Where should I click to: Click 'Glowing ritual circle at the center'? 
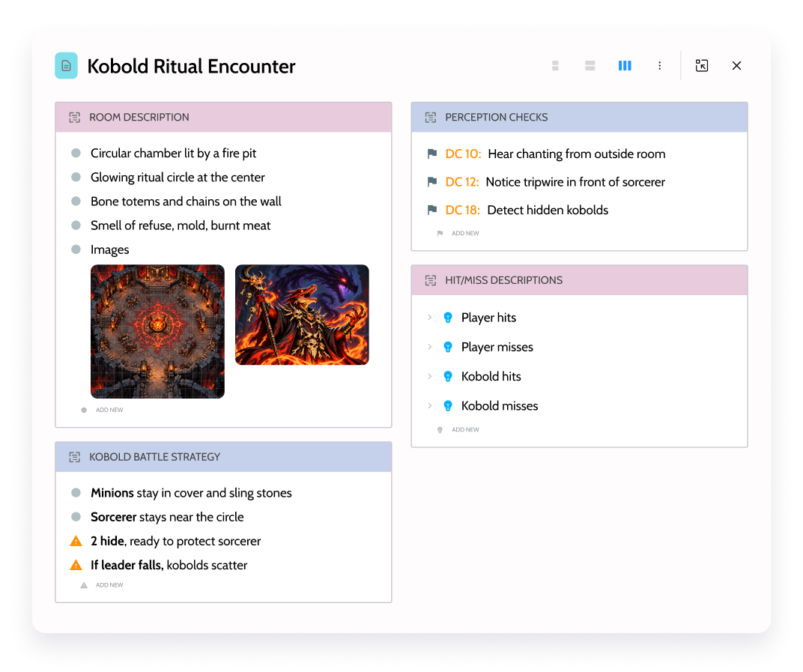pyautogui.click(x=178, y=178)
